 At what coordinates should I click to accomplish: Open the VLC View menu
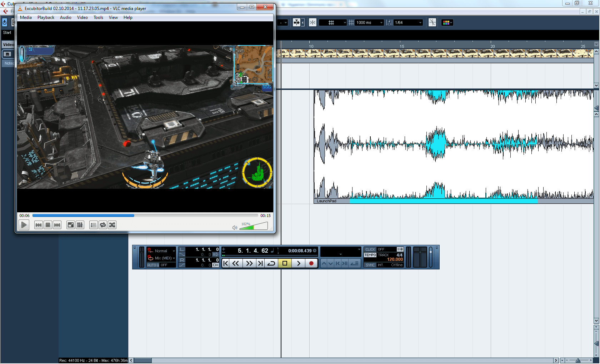pyautogui.click(x=113, y=17)
